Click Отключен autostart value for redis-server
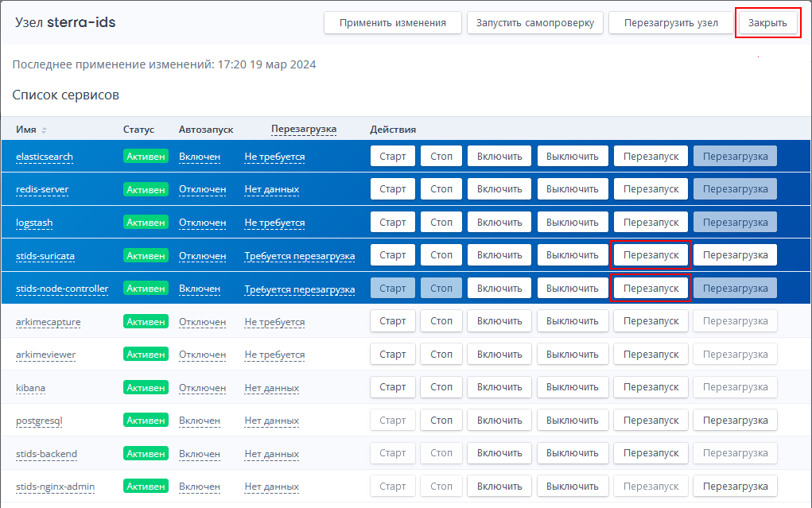The height and width of the screenshot is (508, 812). click(203, 189)
